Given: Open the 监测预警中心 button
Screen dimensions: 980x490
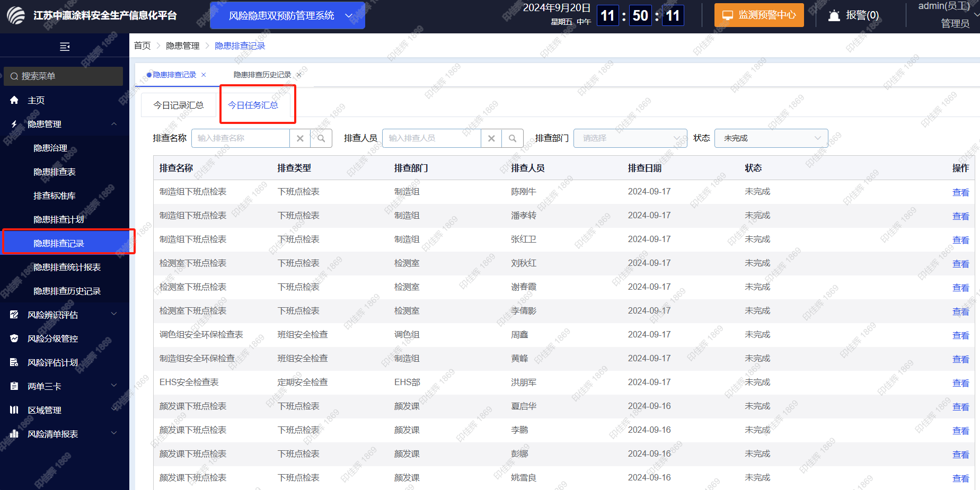Looking at the screenshot, I should point(759,15).
